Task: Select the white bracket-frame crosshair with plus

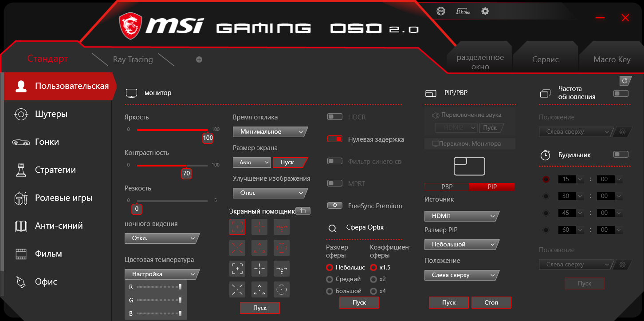Action: point(237,269)
